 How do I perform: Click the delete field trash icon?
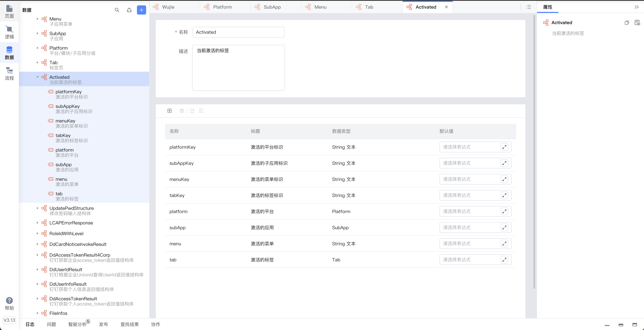(x=182, y=111)
